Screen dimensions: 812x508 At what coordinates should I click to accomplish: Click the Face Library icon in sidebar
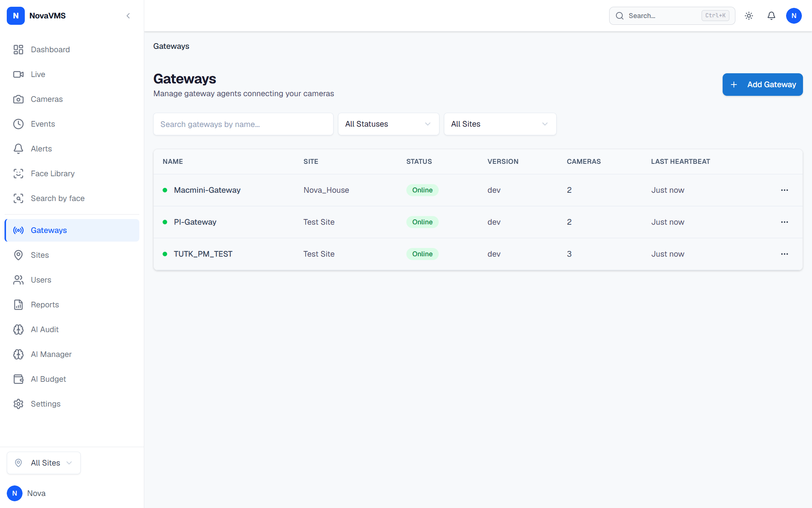[18, 174]
